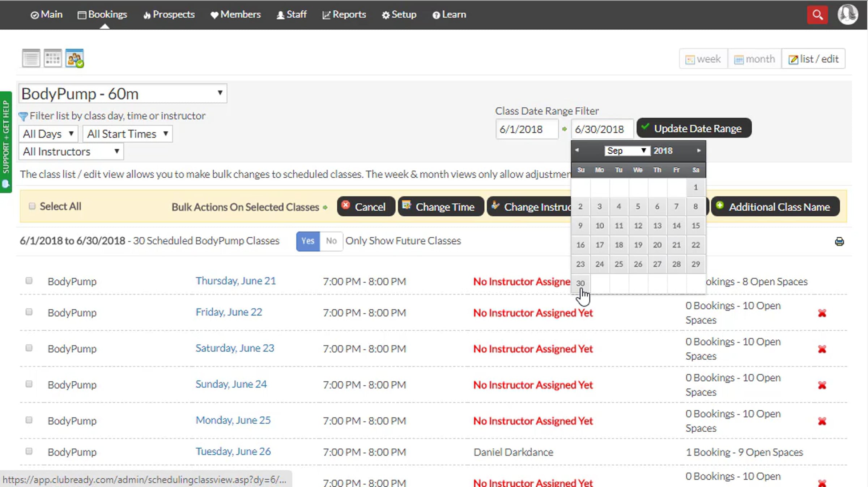Switch to the grid calendar view icon
Image resolution: width=868 pixels, height=487 pixels.
(x=53, y=58)
